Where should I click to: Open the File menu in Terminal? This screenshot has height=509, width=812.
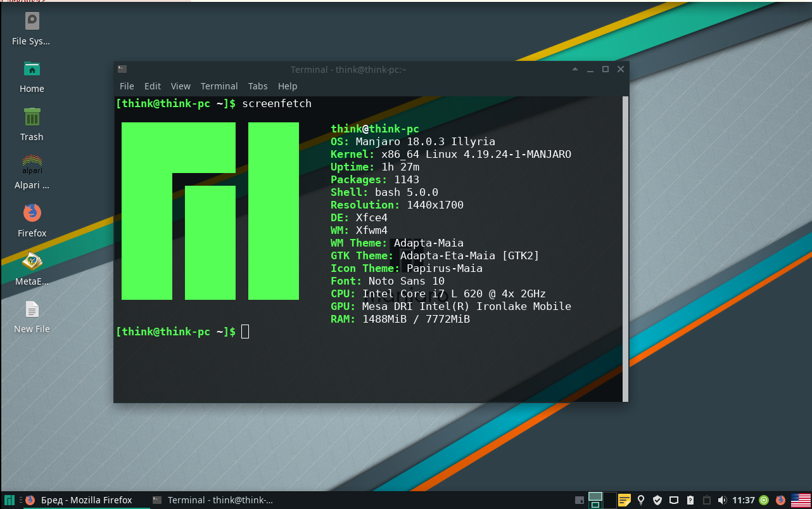tap(127, 86)
